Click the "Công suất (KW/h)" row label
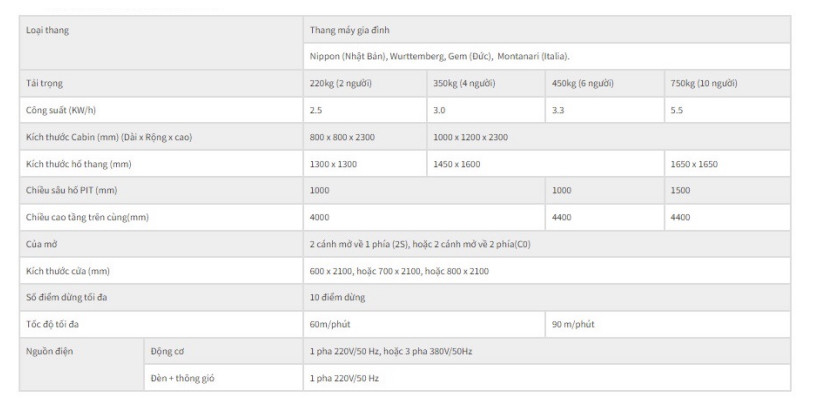This screenshot has width=823, height=414. (x=160, y=110)
